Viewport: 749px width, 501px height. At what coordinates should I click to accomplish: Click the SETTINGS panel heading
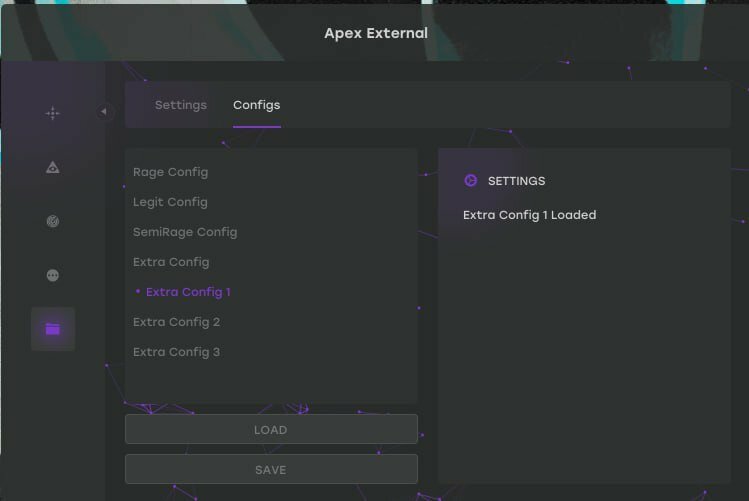click(516, 181)
